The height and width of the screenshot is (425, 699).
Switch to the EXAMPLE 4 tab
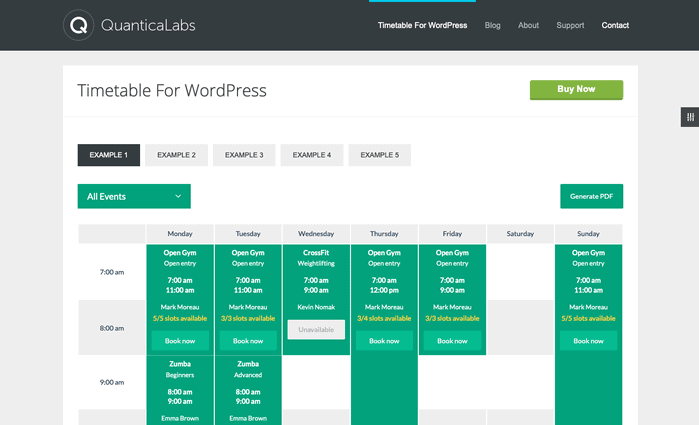(312, 155)
